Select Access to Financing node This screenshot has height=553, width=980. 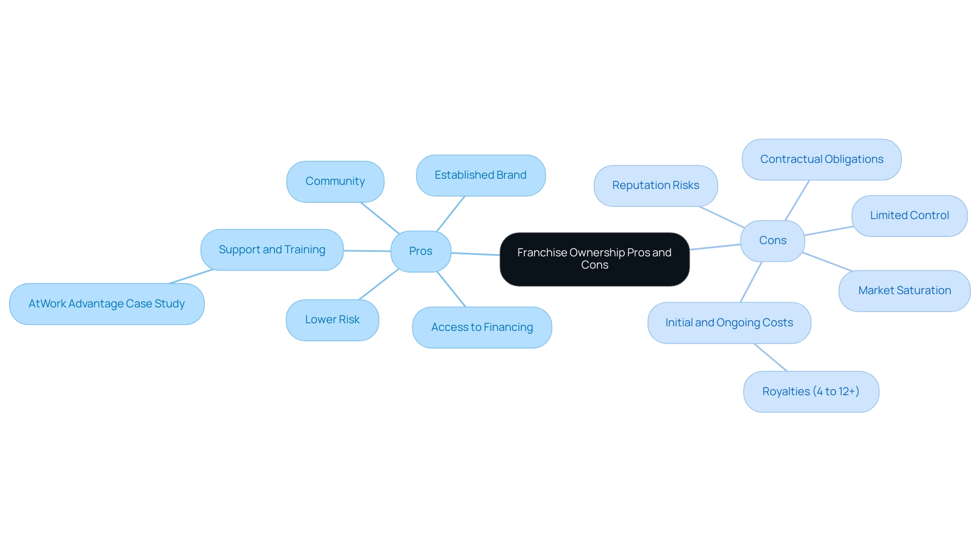tap(481, 327)
